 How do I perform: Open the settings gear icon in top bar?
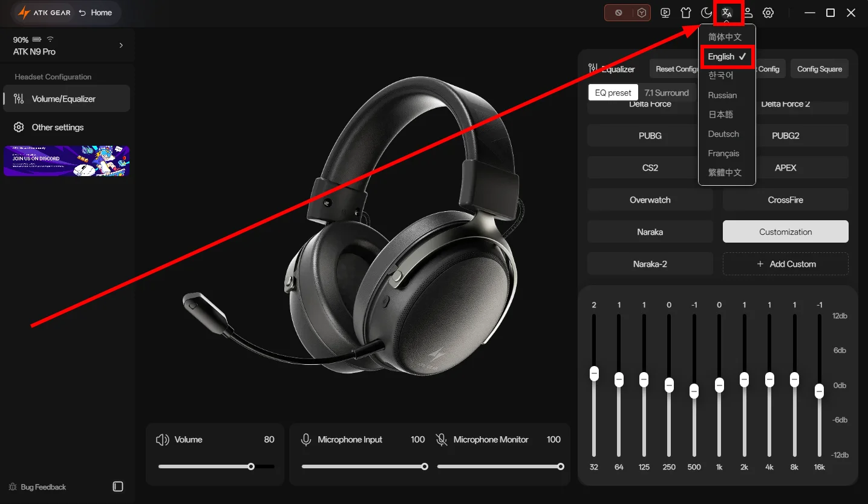pos(768,13)
